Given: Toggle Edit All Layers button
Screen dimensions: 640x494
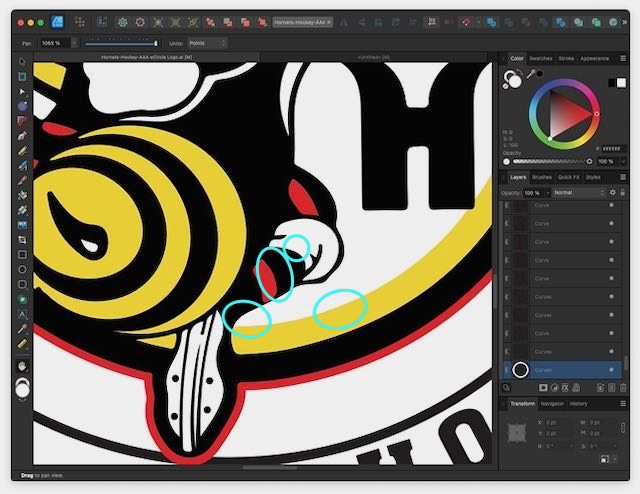Looking at the screenshot, I should (x=506, y=388).
